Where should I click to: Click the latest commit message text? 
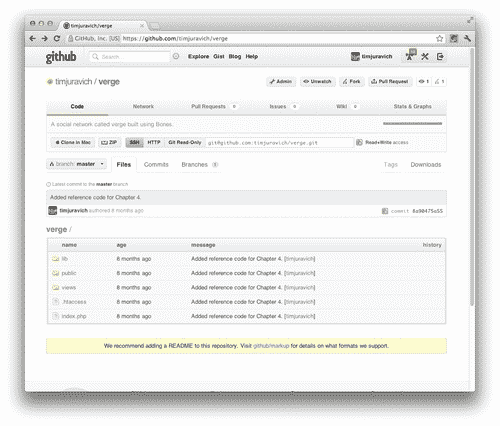click(x=95, y=197)
